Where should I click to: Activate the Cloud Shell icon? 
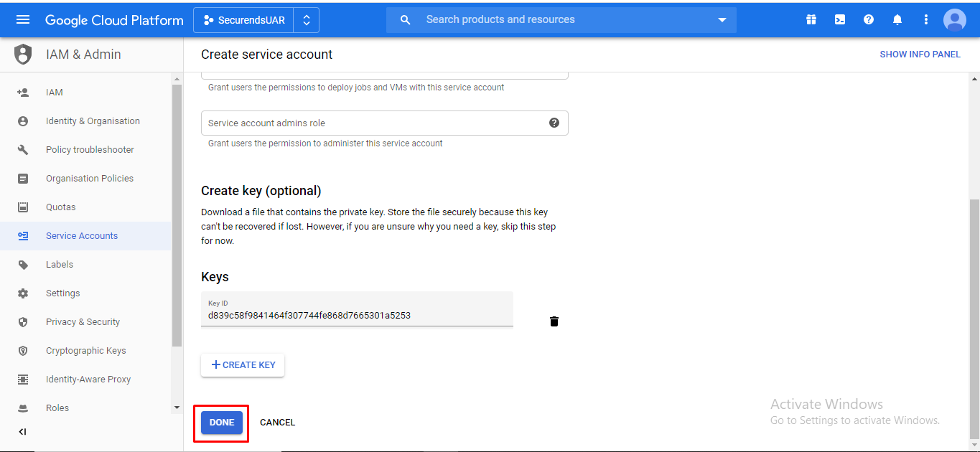coord(839,19)
